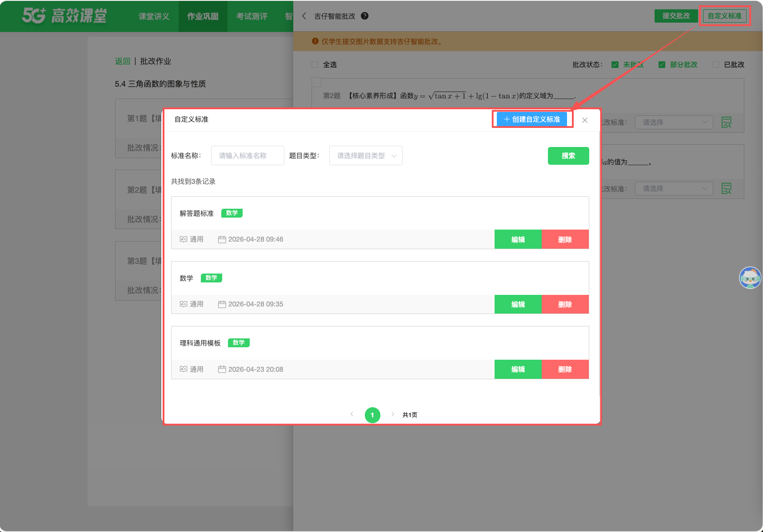Click the 共找到3条记录 text

[x=193, y=182]
